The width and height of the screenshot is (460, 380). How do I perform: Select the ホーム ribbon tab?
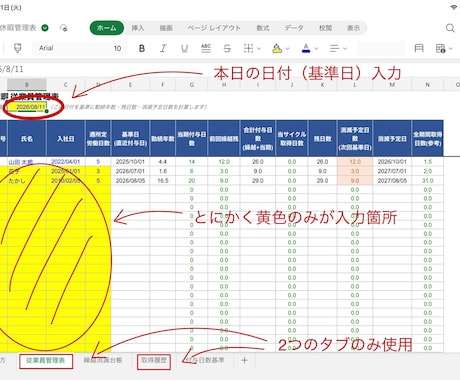click(x=107, y=28)
